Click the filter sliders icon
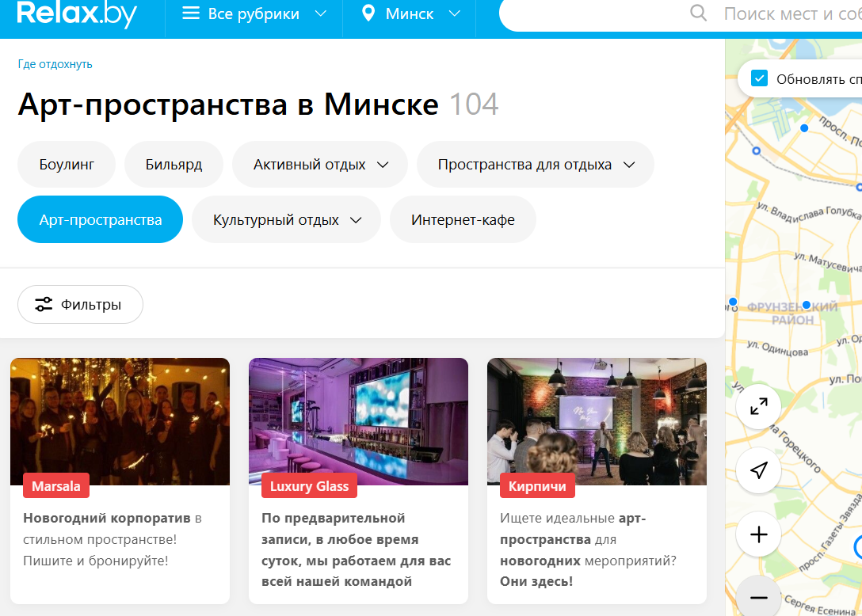 tap(44, 304)
